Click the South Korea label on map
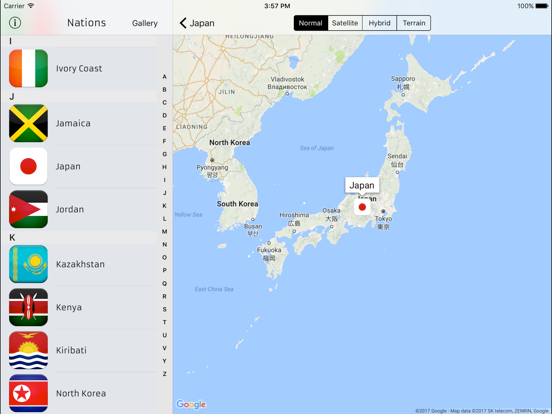 click(237, 204)
